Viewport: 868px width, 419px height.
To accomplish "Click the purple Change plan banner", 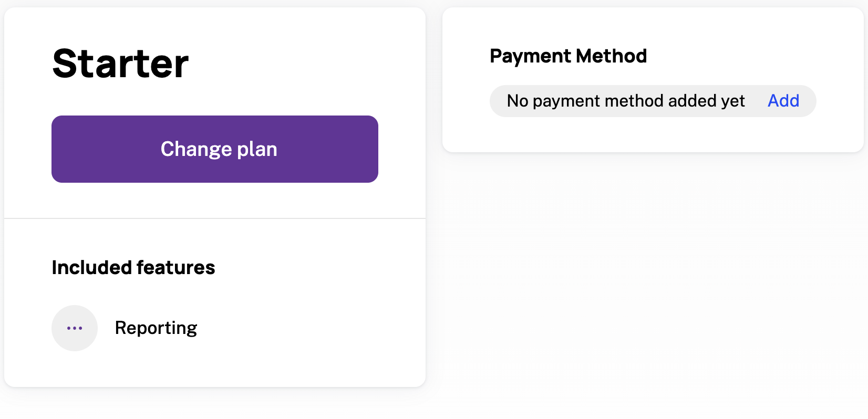I will click(x=214, y=149).
